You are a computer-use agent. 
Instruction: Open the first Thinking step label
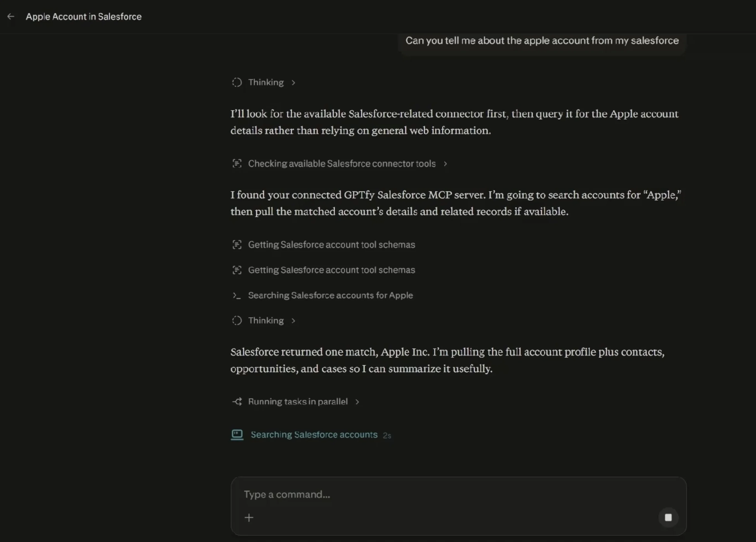266,82
